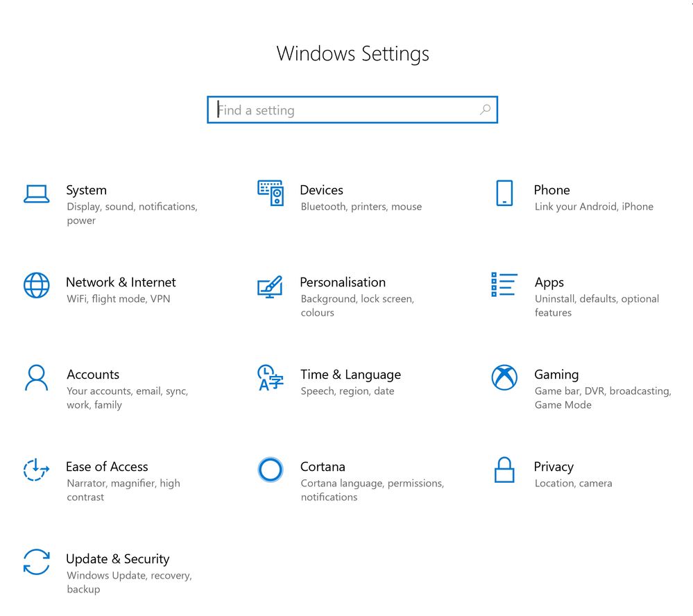Click the 'Personalisation' heading text
Viewport: 693px width, 616px height.
(343, 282)
